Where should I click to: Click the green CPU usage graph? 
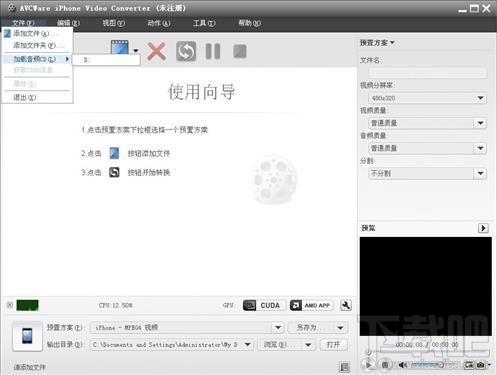click(27, 305)
